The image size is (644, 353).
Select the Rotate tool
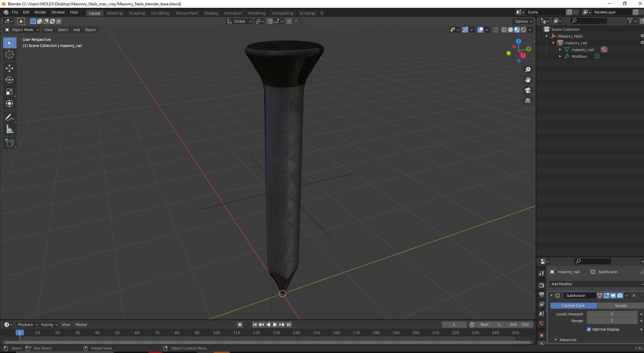pyautogui.click(x=9, y=80)
